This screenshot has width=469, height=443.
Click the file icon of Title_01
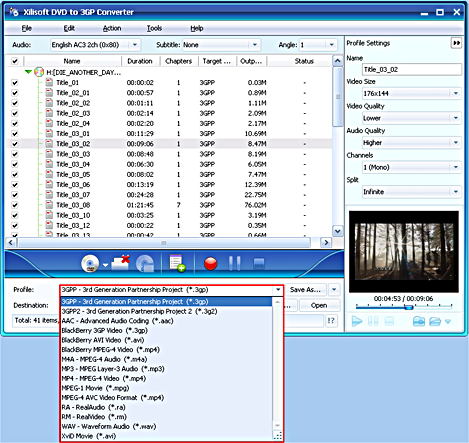click(49, 82)
